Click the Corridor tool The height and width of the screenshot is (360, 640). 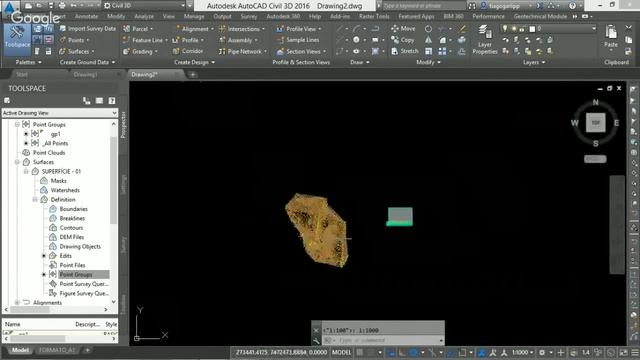[188, 51]
